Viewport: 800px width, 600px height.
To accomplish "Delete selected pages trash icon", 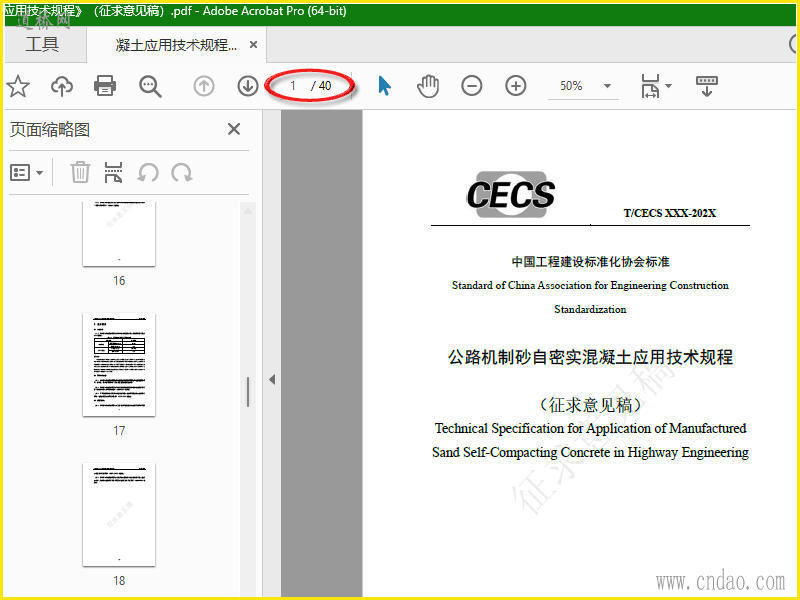I will pyautogui.click(x=80, y=172).
